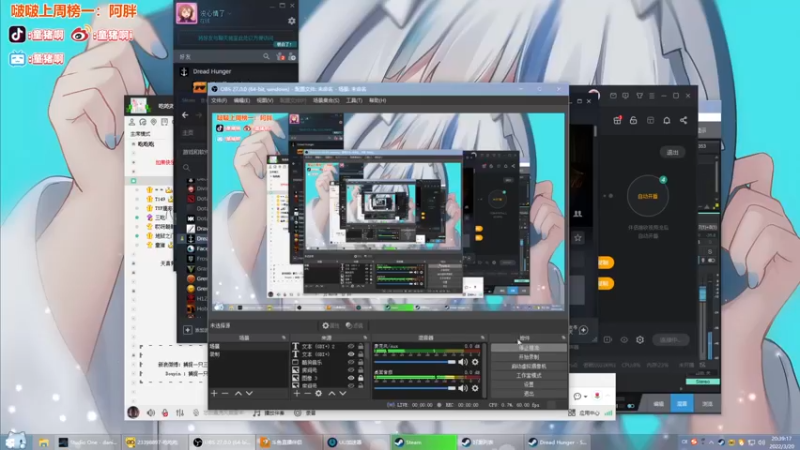Pop out the OBS controls dock
800x450 pixels.
click(x=563, y=338)
